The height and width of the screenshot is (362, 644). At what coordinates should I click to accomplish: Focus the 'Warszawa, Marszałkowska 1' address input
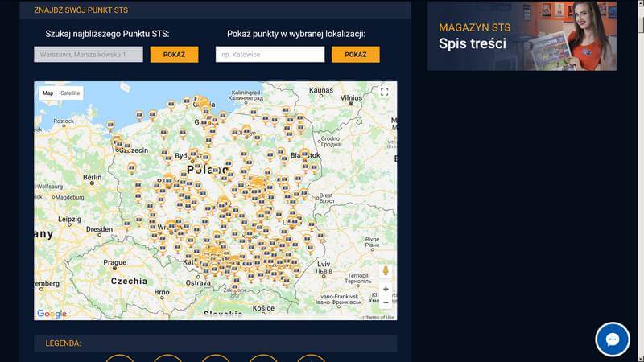[89, 55]
